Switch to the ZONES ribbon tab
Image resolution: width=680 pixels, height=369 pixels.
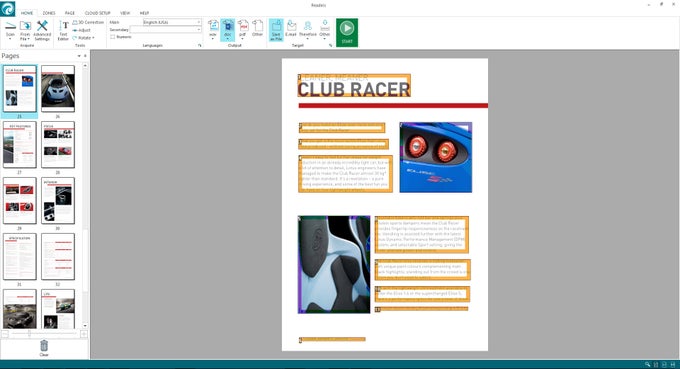coord(49,13)
